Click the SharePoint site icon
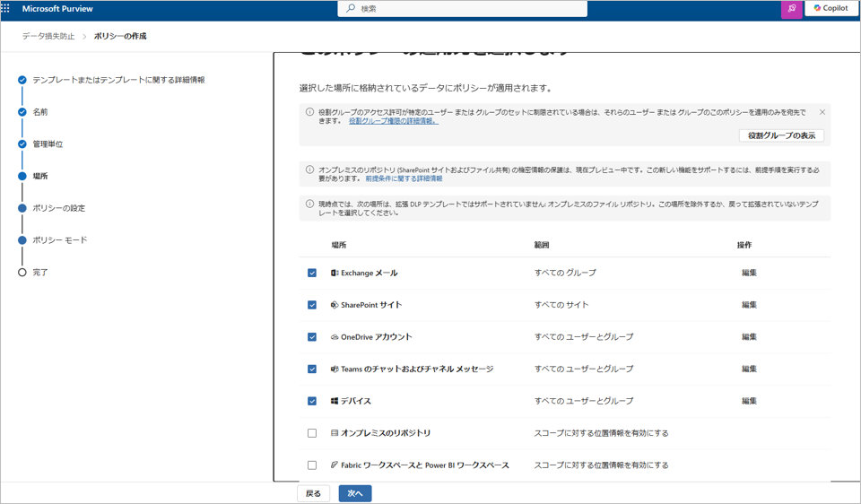 pyautogui.click(x=335, y=305)
